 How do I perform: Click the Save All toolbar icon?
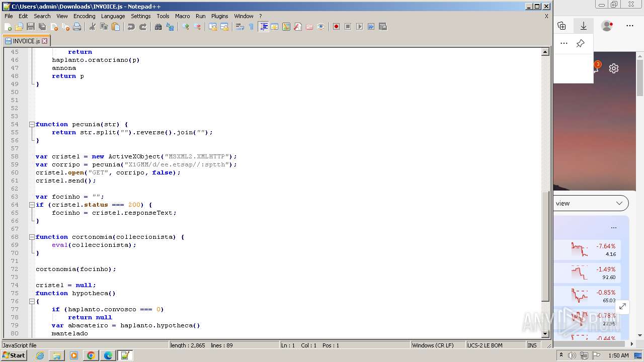42,27
